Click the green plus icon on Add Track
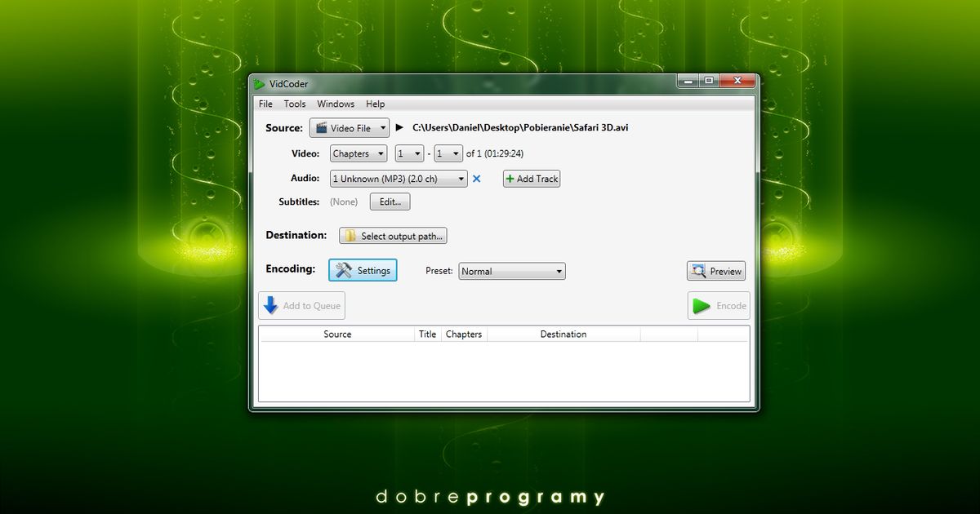The image size is (980, 514). pyautogui.click(x=510, y=178)
